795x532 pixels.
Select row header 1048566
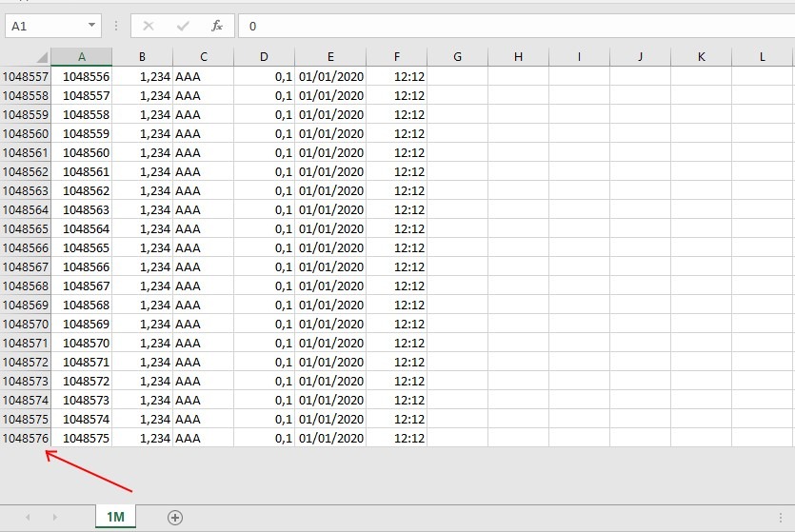pyautogui.click(x=26, y=247)
